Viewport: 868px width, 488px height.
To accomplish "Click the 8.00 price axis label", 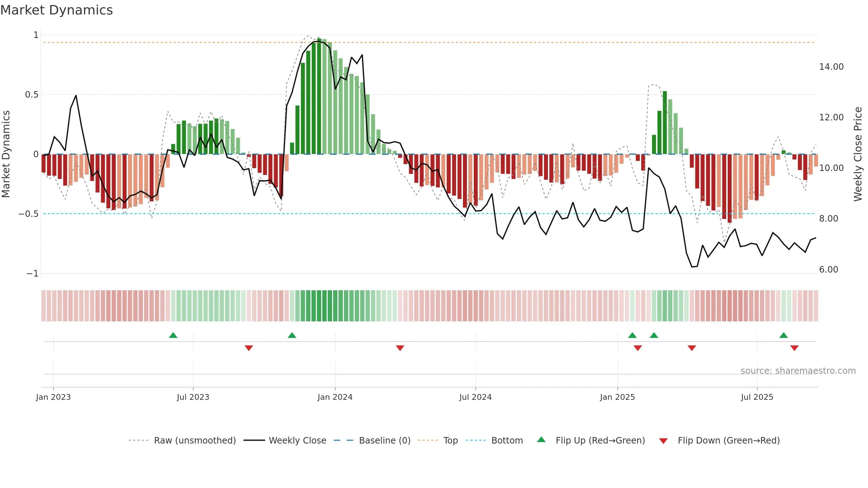I will [829, 219].
